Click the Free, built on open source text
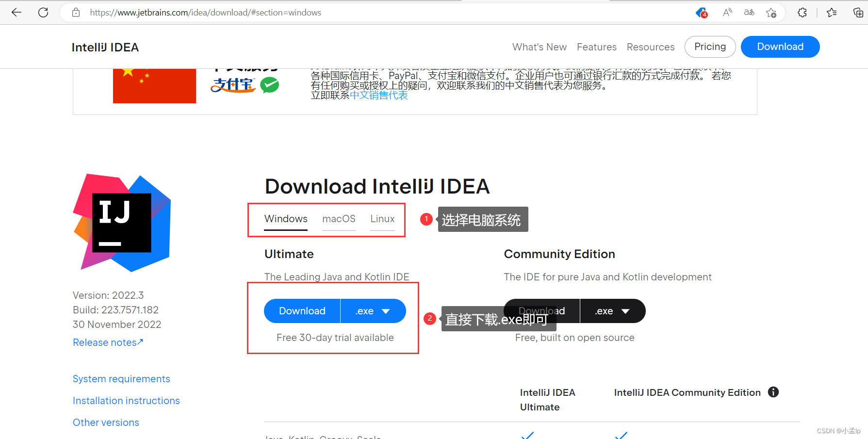This screenshot has width=868, height=439. click(x=574, y=338)
